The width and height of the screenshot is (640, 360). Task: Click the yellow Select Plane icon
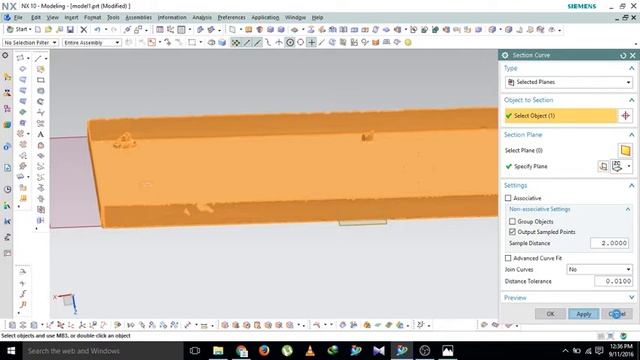click(625, 150)
